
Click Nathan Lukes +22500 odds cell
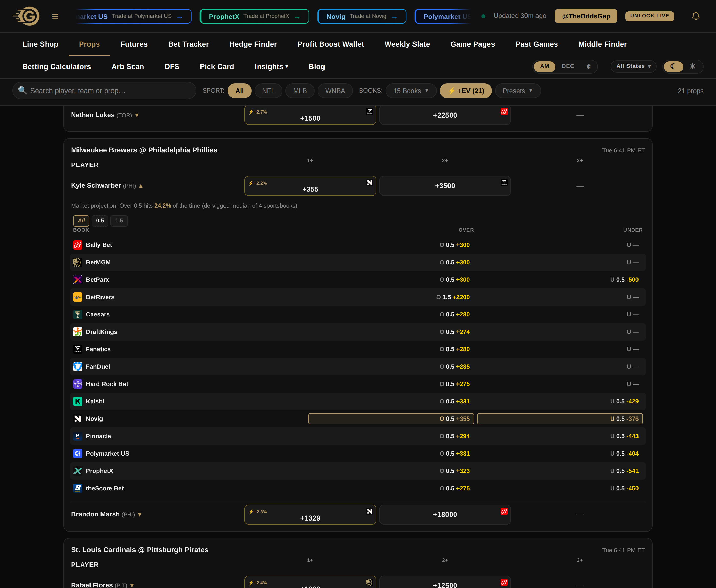445,115
